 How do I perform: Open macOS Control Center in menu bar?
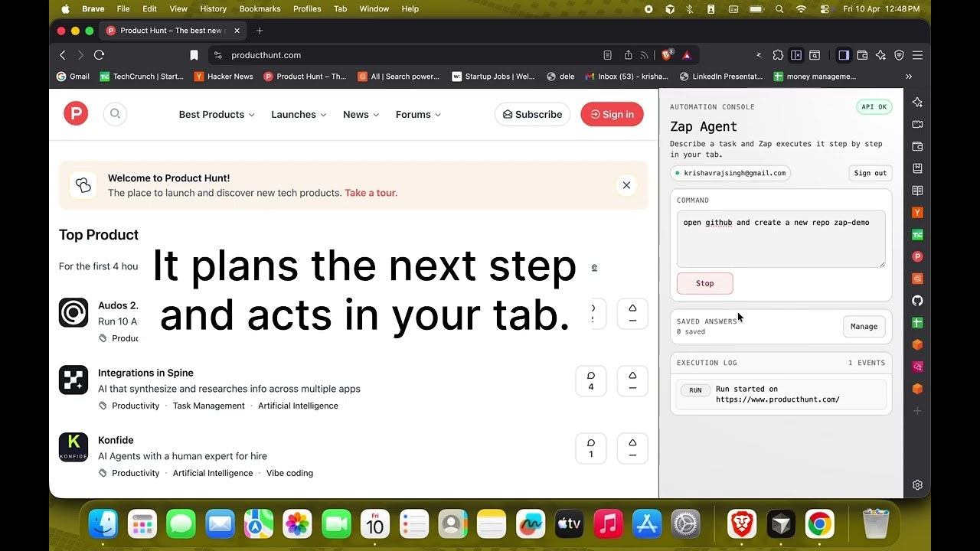[x=825, y=8]
